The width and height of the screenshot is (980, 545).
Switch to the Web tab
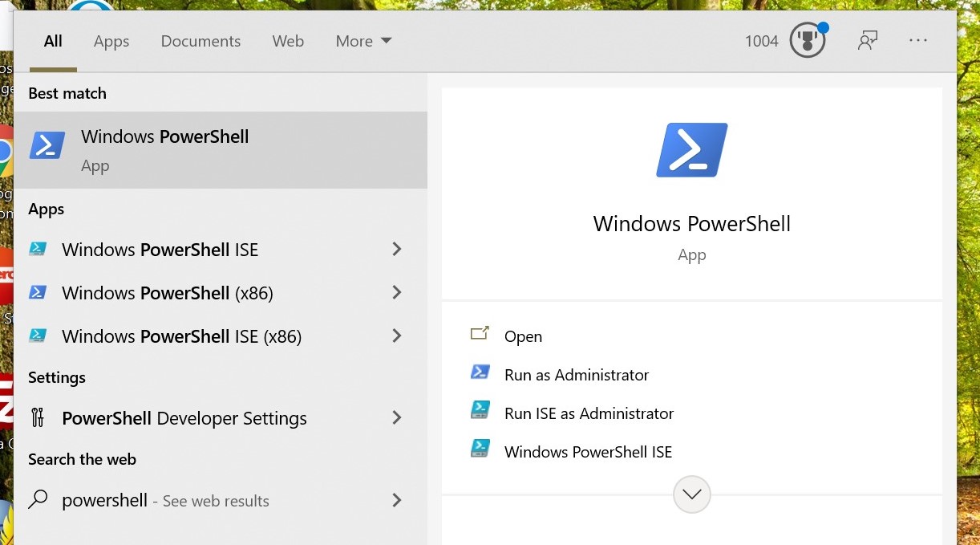coord(288,41)
